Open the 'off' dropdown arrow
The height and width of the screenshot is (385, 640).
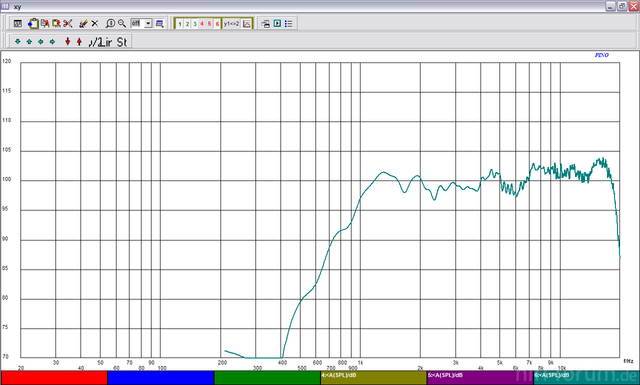click(148, 24)
